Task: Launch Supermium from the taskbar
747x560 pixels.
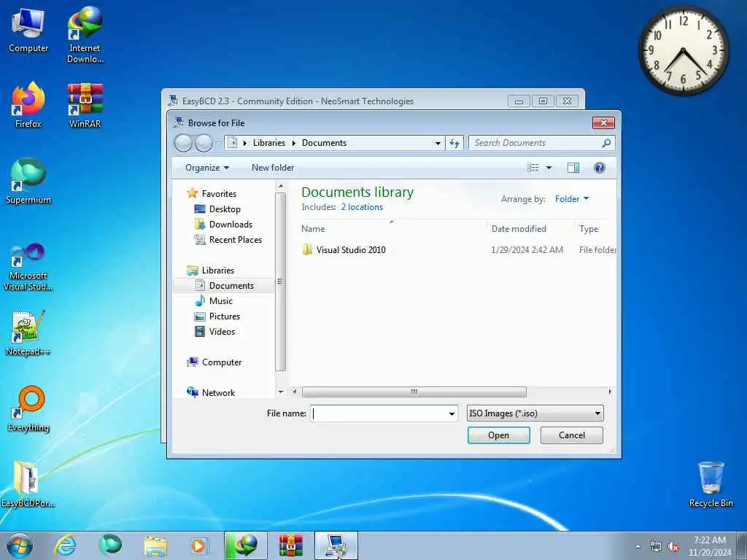Action: pyautogui.click(x=110, y=545)
